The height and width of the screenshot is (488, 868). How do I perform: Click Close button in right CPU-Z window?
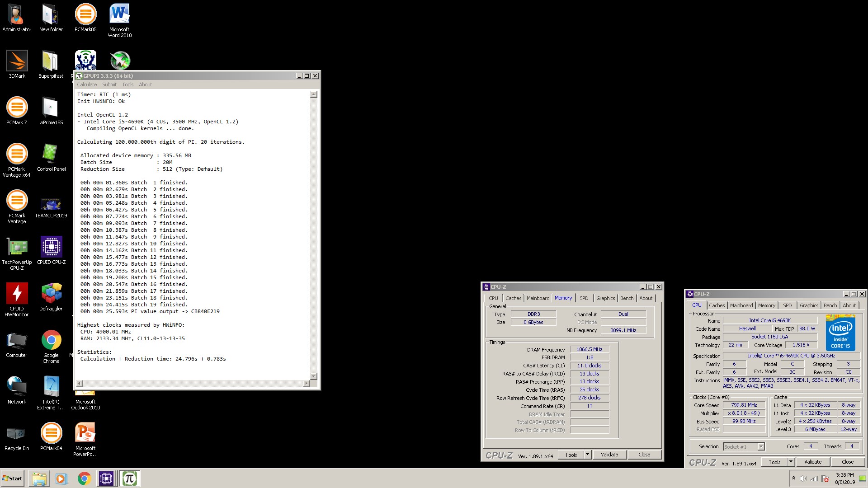tap(848, 462)
